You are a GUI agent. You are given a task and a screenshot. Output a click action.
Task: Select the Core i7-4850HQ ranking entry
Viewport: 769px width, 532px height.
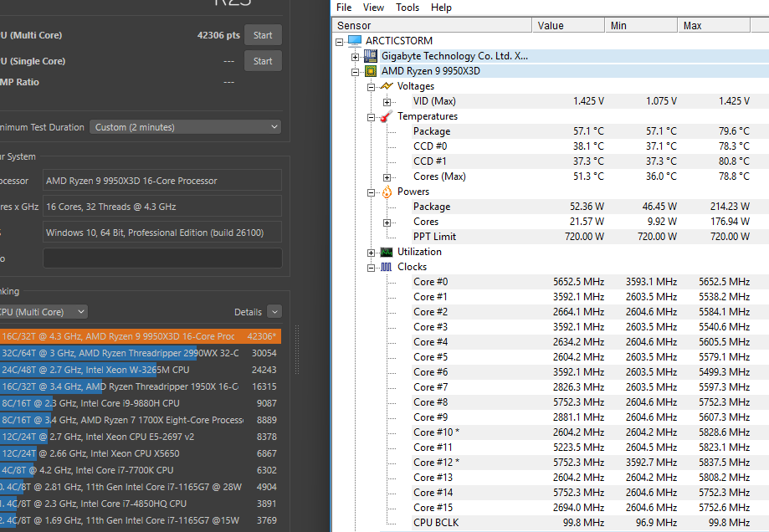(x=141, y=504)
